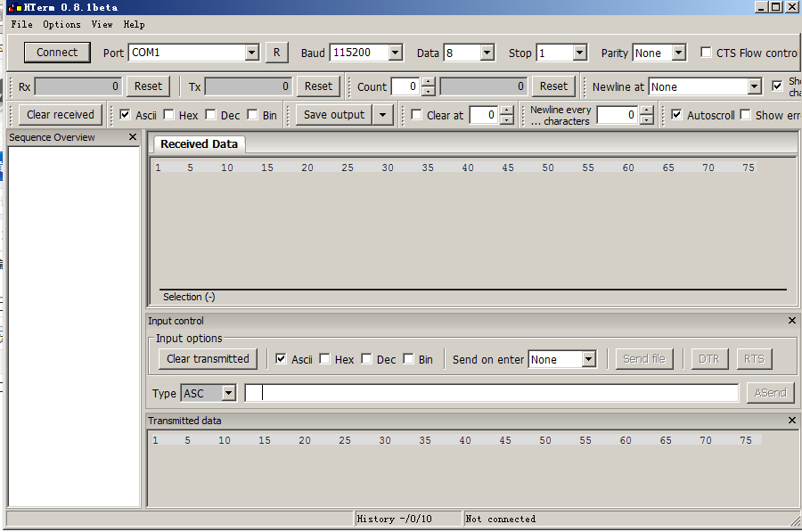Select the Received Data tab
Image resolution: width=802 pixels, height=532 pixels.
click(x=199, y=144)
